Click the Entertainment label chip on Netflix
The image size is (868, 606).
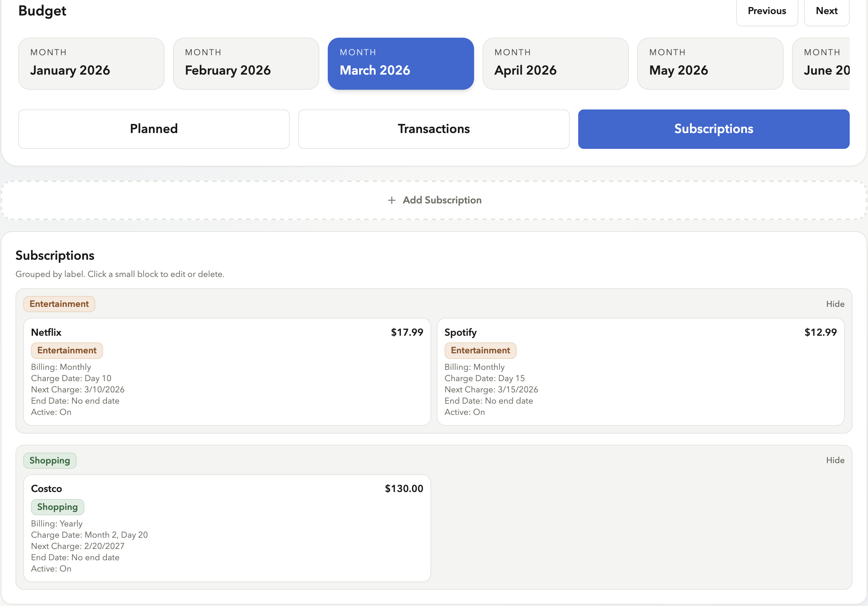coord(66,350)
